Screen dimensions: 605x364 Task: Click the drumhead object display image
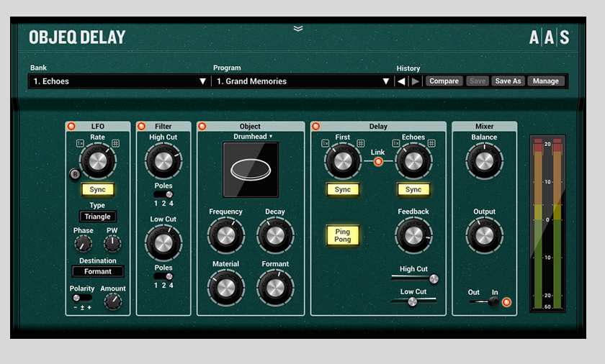[x=251, y=170]
